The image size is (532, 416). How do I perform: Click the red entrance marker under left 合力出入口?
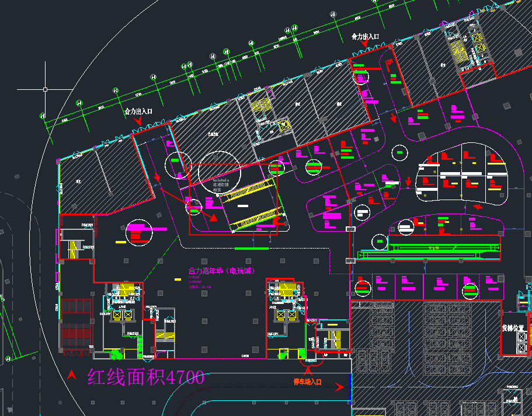coord(138,121)
